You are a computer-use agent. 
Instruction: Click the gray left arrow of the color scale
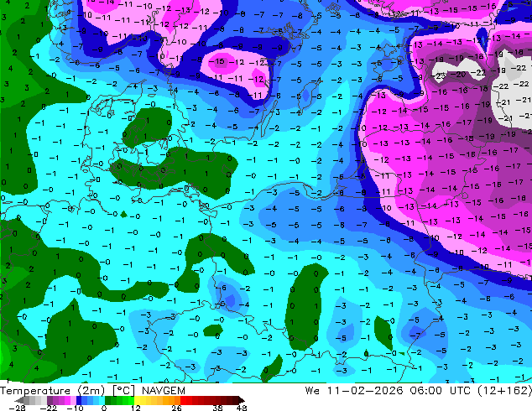coord(19,400)
